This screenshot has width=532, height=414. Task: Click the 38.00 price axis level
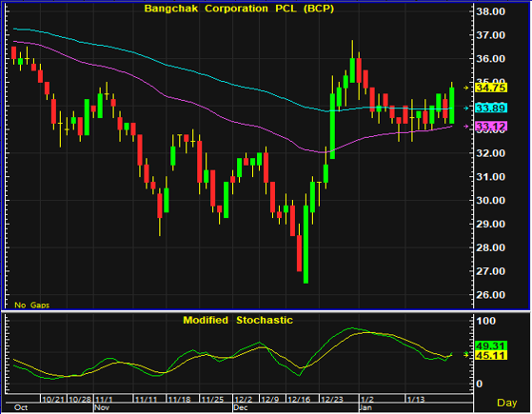490,11
